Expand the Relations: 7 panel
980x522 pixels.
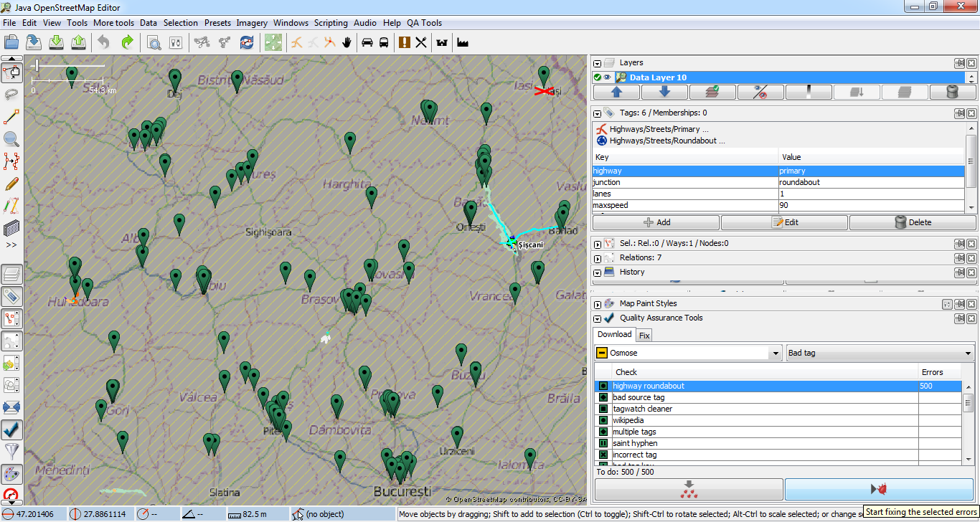coord(597,258)
